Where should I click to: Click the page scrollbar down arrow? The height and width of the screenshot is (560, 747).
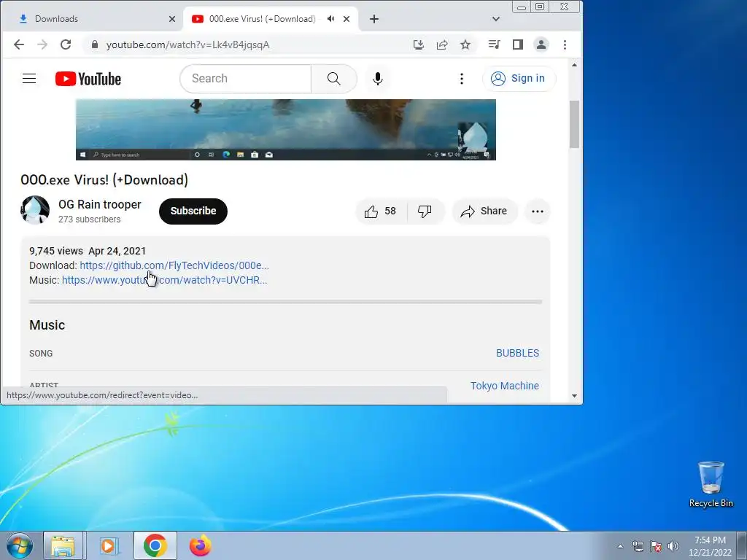(x=574, y=396)
